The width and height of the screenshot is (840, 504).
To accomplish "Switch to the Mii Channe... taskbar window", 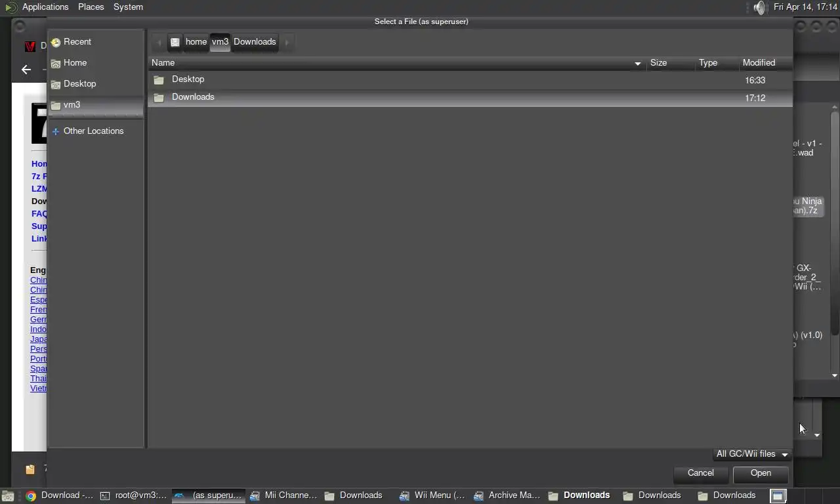I will pyautogui.click(x=284, y=495).
